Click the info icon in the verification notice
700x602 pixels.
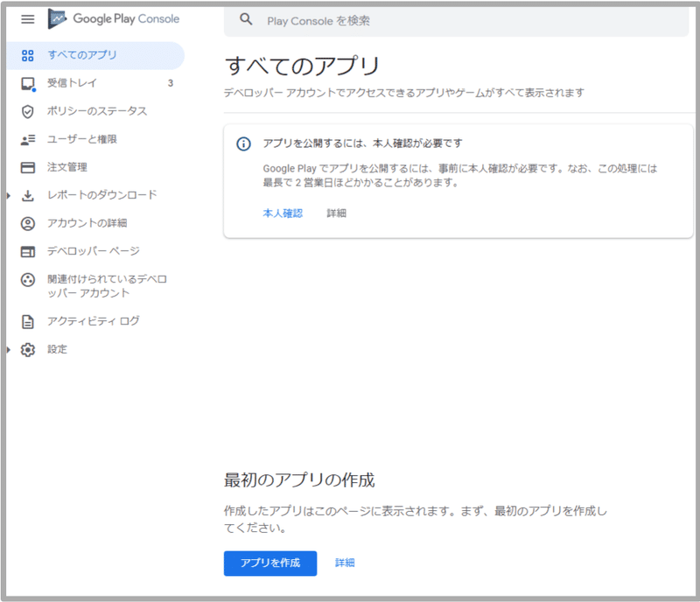[243, 143]
